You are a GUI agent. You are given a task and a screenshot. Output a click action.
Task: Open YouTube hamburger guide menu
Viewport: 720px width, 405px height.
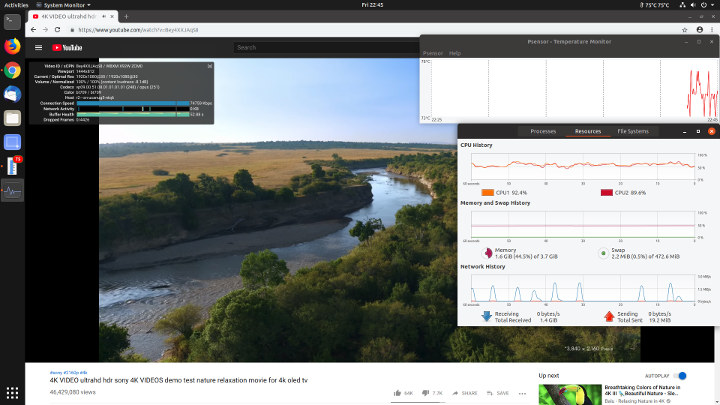point(39,47)
